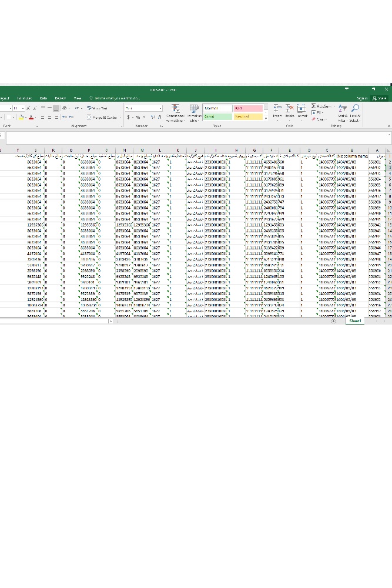This screenshot has height=588, width=392.
Task: Open Conditional Formatting menu
Action: (x=175, y=111)
